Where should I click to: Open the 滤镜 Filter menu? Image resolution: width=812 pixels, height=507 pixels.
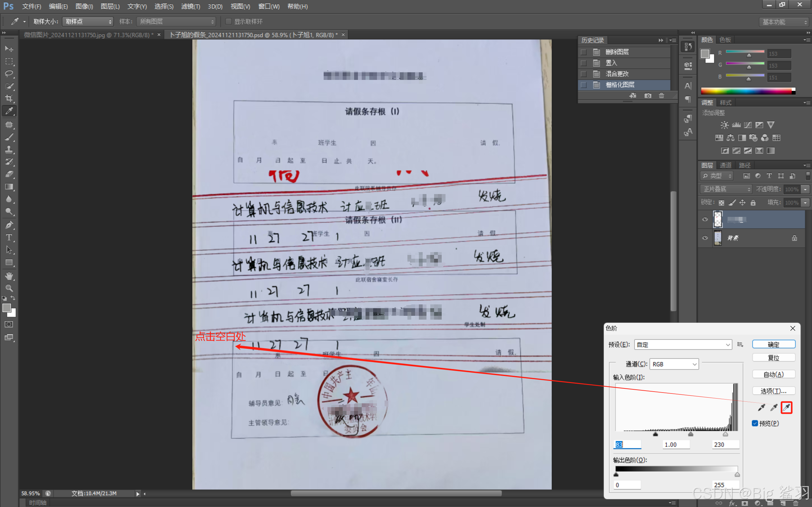(x=190, y=6)
